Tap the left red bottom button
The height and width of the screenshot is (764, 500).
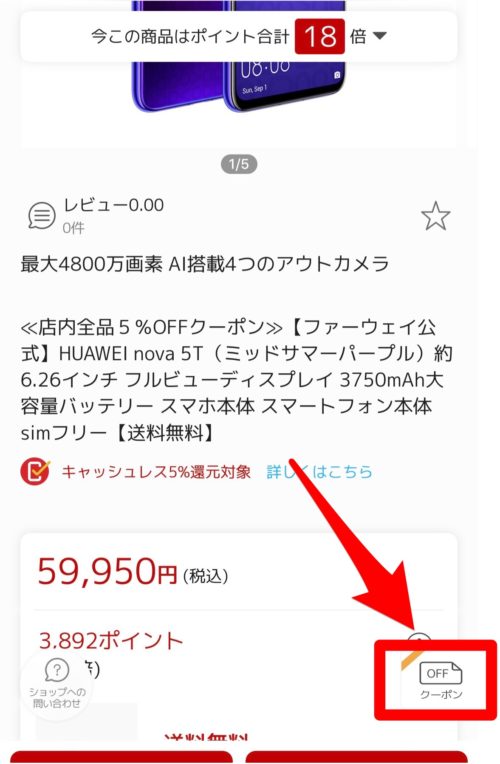pyautogui.click(x=121, y=757)
